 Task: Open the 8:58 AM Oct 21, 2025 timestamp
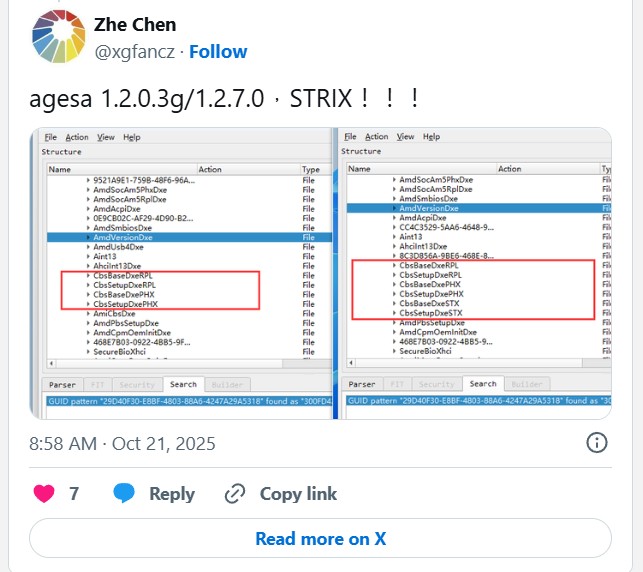[x=122, y=444]
